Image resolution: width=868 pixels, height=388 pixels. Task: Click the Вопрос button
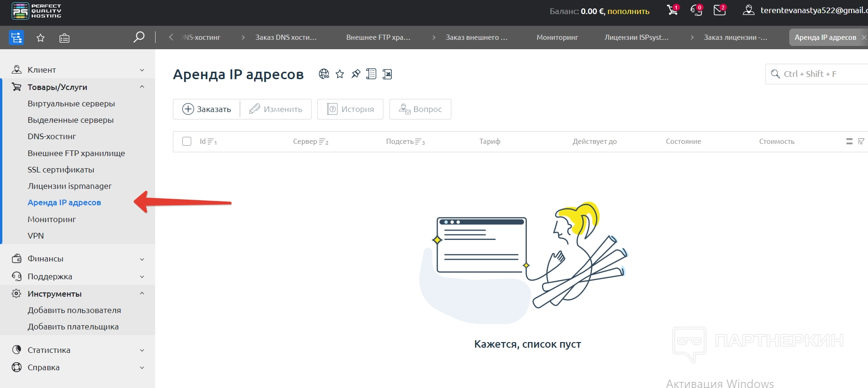click(x=420, y=109)
